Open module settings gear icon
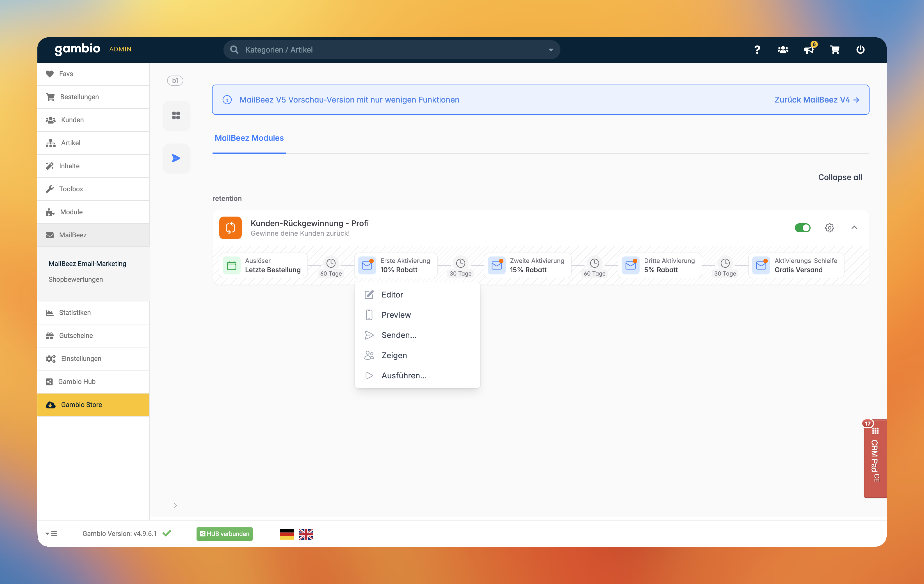This screenshot has width=924, height=584. pyautogui.click(x=829, y=228)
